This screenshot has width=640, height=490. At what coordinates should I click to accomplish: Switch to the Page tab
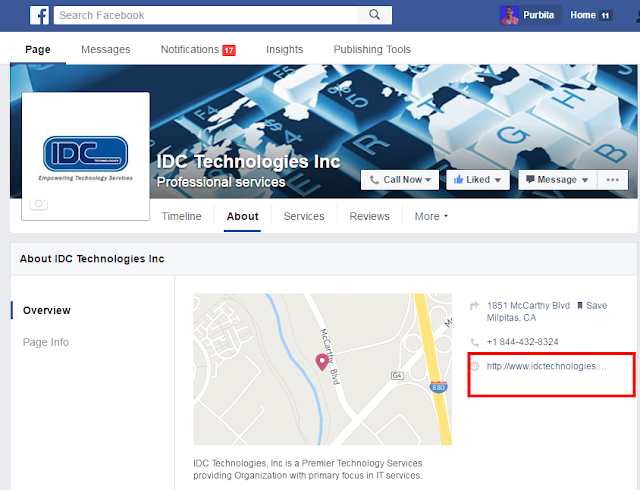pyautogui.click(x=38, y=49)
